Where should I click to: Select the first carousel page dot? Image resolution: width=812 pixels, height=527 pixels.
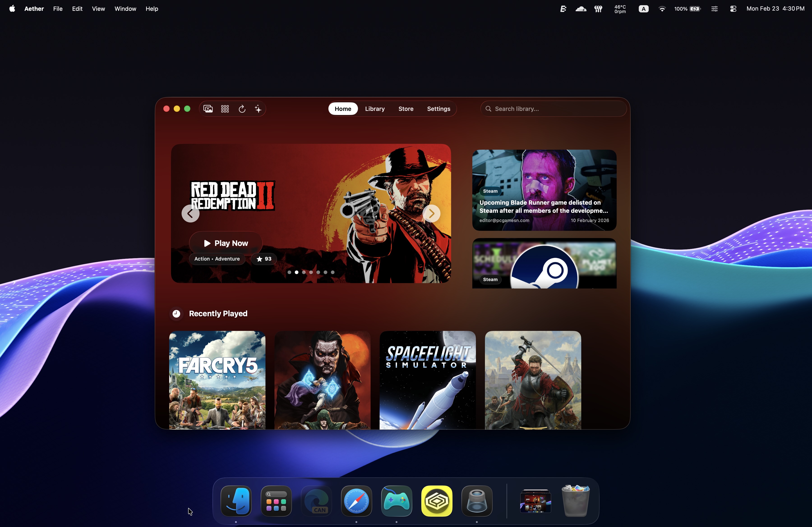click(x=289, y=272)
